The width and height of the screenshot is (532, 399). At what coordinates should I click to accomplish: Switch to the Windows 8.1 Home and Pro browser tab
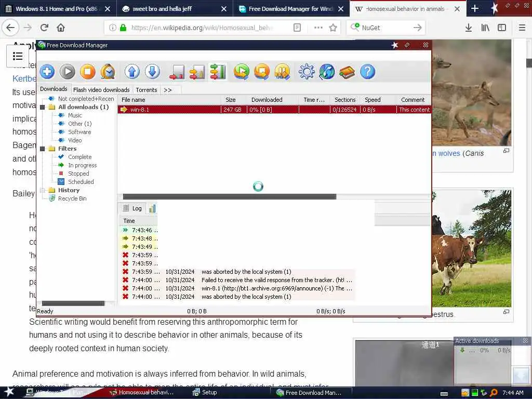point(58,9)
